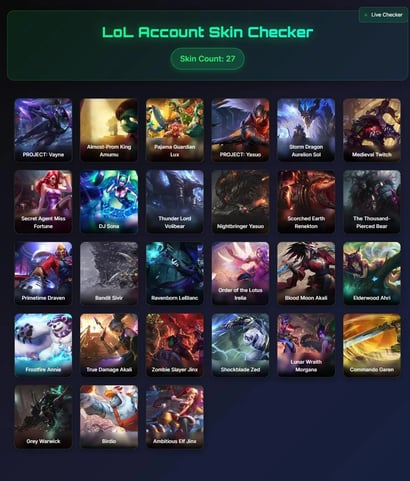
Task: Select the Primetime Draven skin thumbnail
Action: (x=43, y=273)
